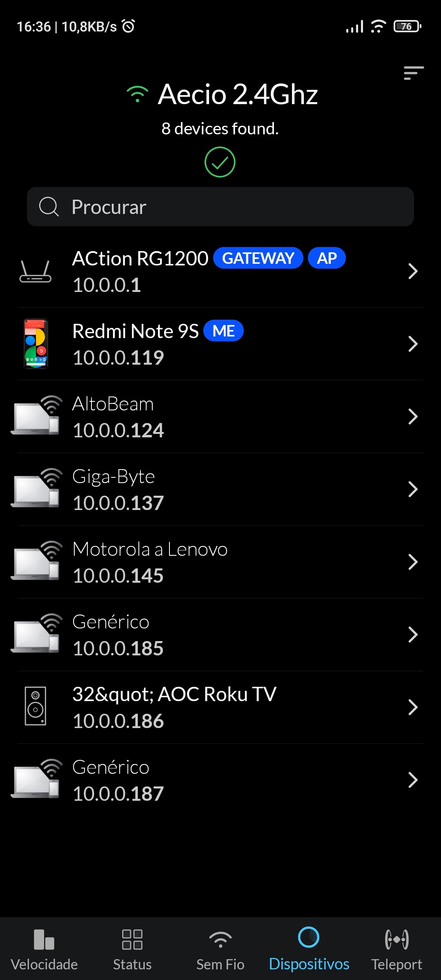This screenshot has width=441, height=980.
Task: Tap the magnifier icon in the search bar
Action: pos(49,207)
